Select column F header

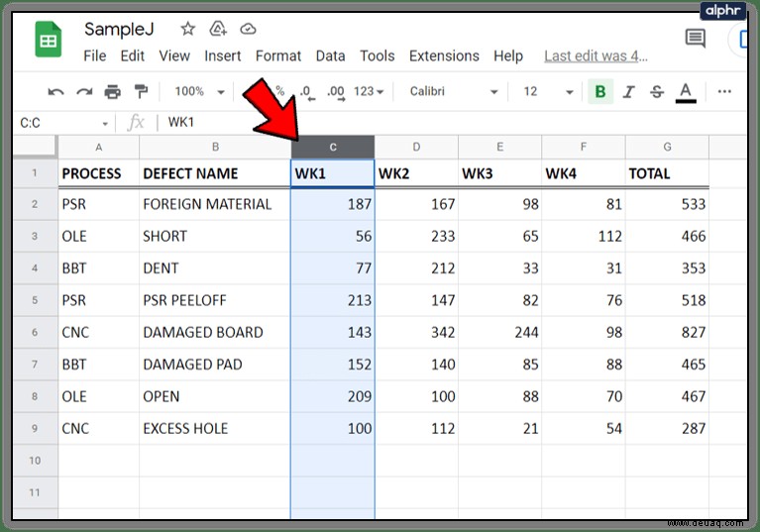[x=584, y=148]
